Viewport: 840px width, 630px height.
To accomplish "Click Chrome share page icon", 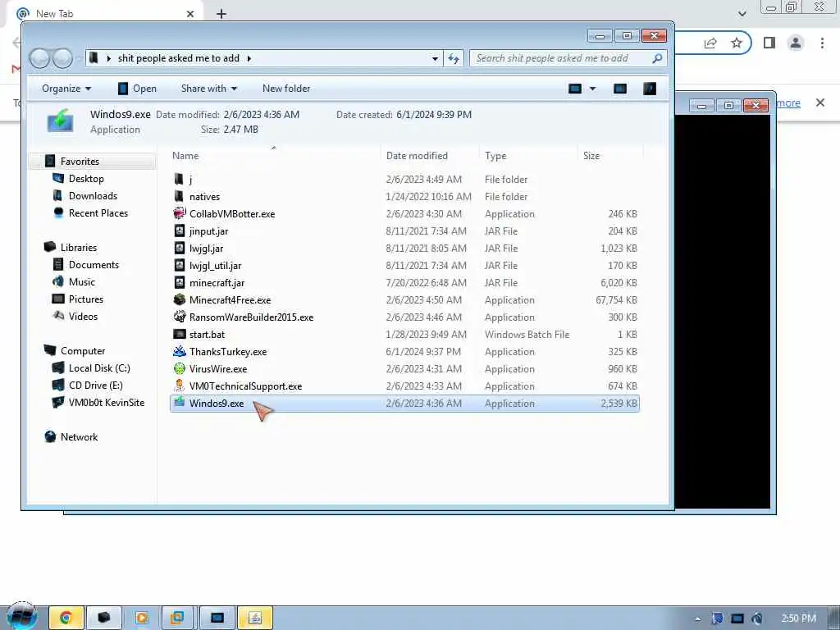I will tap(710, 43).
